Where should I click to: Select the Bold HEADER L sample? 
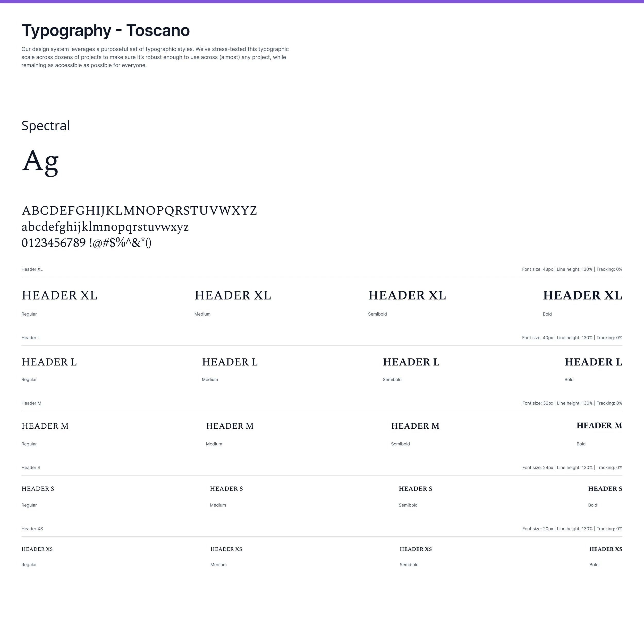[593, 362]
